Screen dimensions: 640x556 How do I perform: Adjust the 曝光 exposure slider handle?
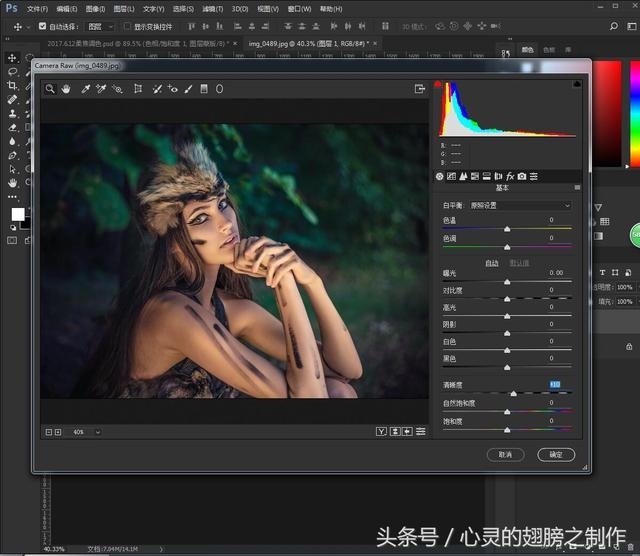(507, 282)
